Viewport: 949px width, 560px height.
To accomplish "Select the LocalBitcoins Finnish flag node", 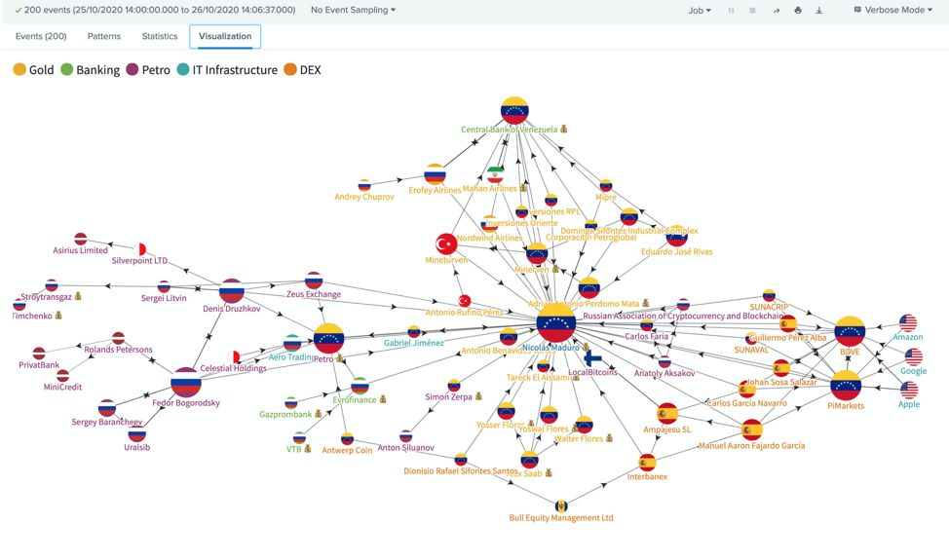I will coord(592,358).
